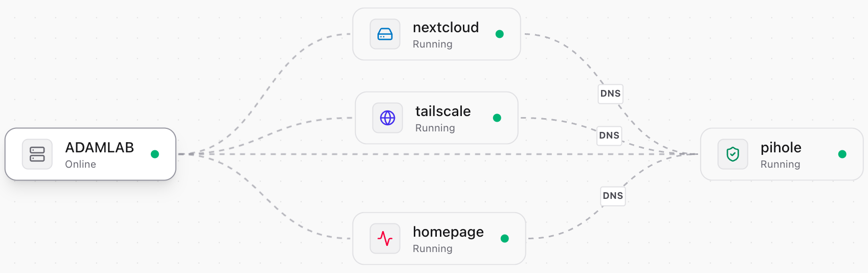Select the DNS label on tailscale link
Screen dimensions: 868x273
coord(610,135)
